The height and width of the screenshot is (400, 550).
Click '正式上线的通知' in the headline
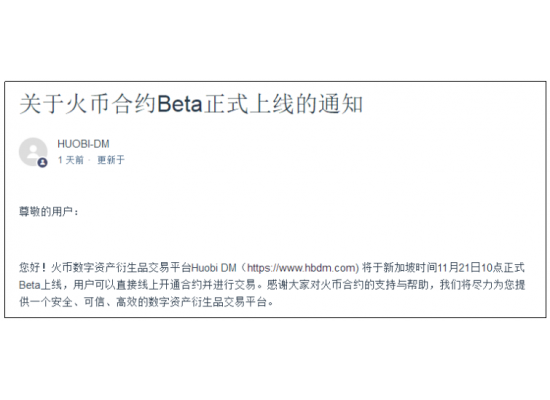[x=283, y=104]
